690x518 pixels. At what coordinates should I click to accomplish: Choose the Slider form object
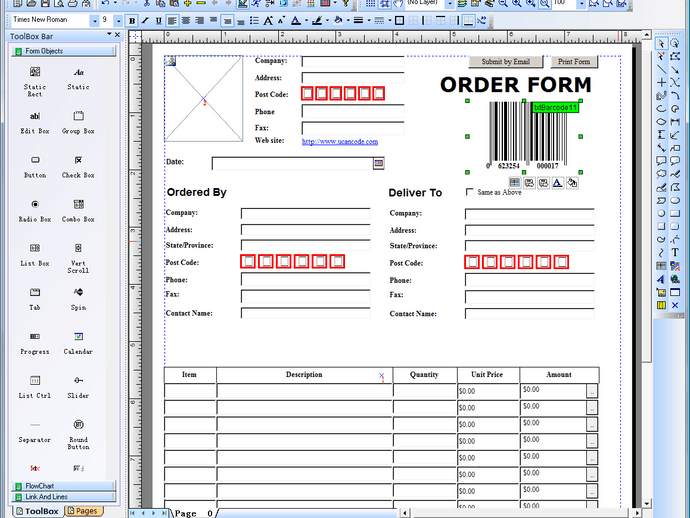coord(78,387)
